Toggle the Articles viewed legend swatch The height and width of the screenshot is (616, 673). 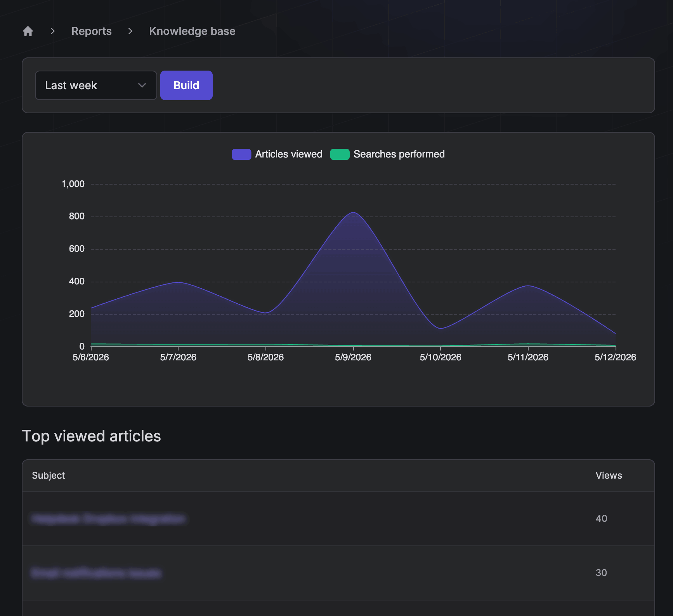click(241, 154)
